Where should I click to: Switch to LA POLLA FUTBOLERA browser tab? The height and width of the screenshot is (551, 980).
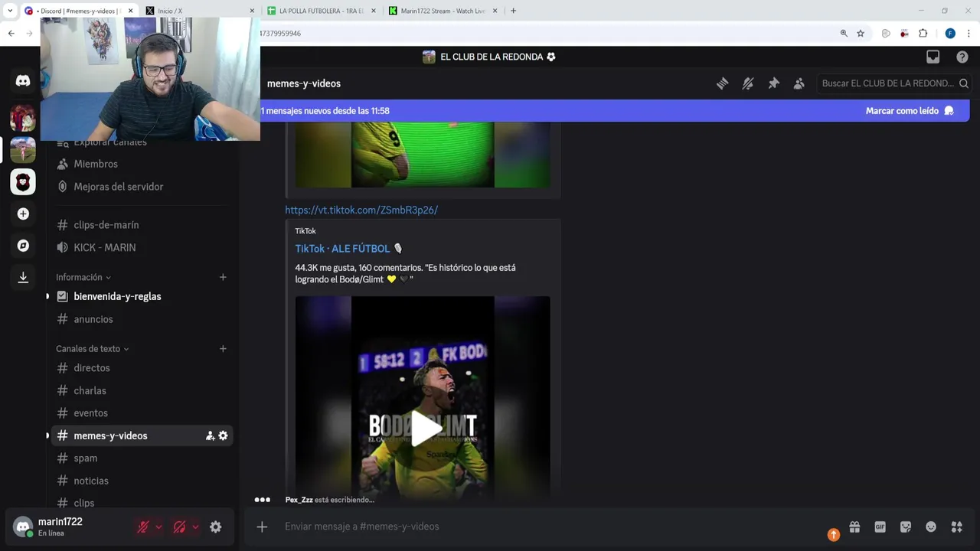322,11
